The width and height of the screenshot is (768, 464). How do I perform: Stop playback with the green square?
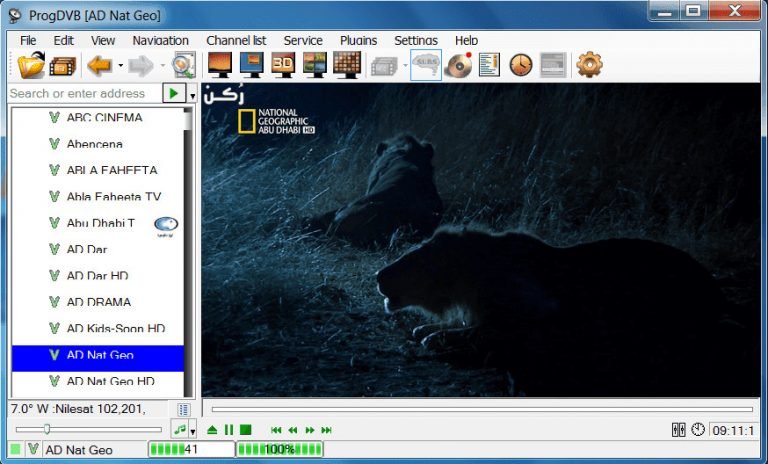245,430
